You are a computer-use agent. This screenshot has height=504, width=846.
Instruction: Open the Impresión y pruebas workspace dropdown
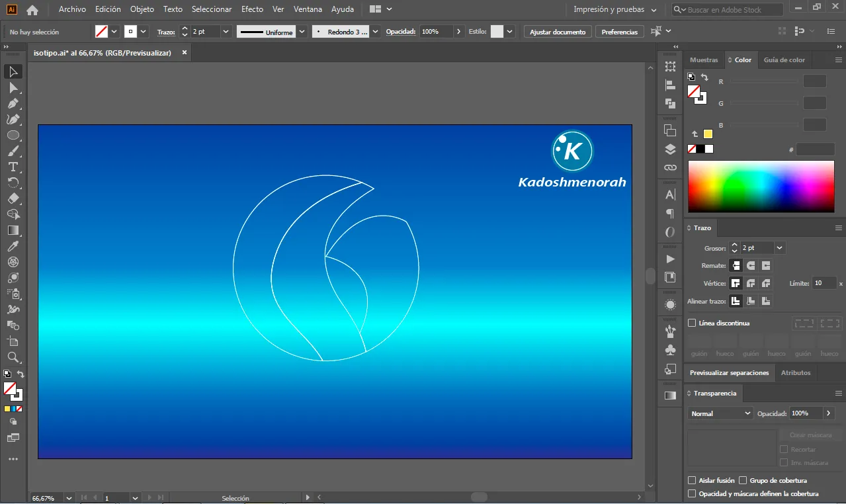[615, 9]
